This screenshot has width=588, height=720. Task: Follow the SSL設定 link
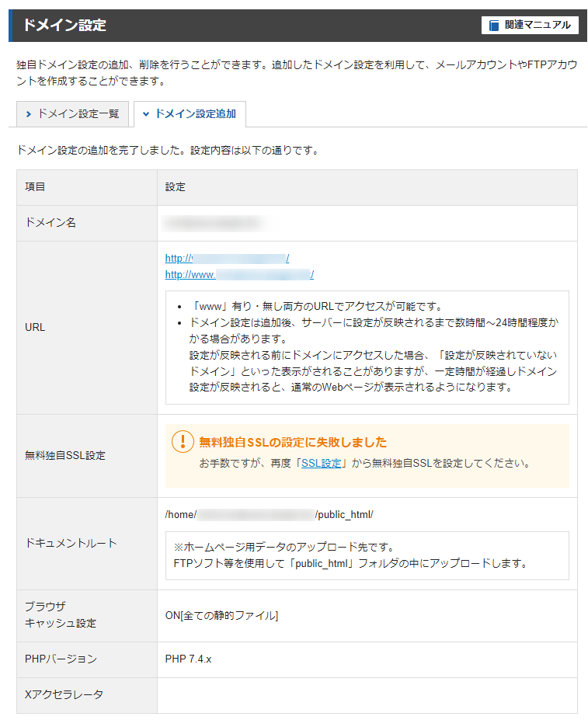click(321, 464)
